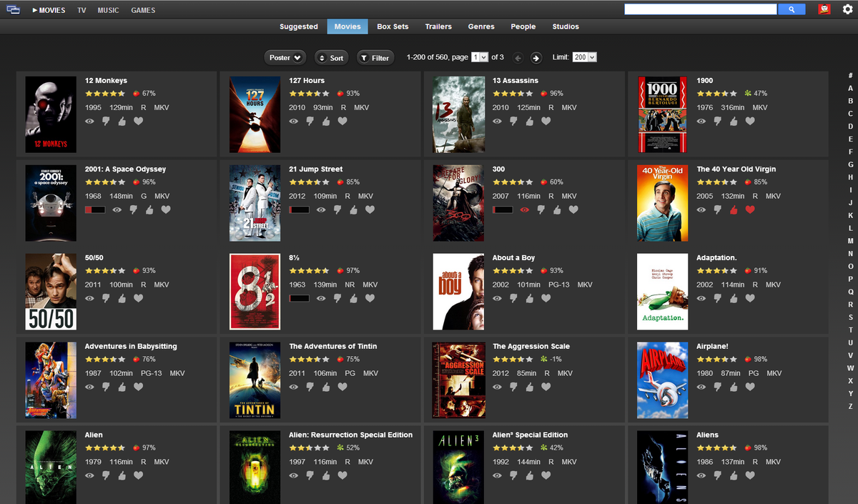Give 12 Monkeys a thumbs up
858x504 pixels.
[122, 122]
